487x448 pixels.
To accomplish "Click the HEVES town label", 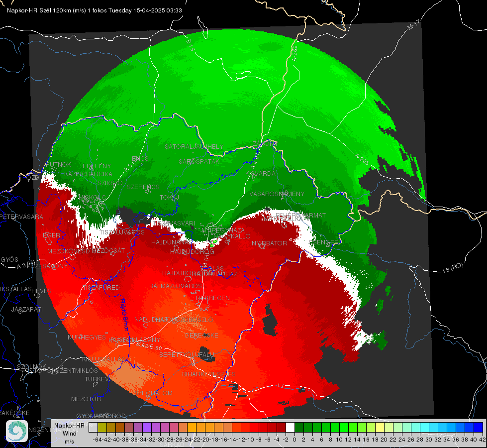I will coord(42,291).
